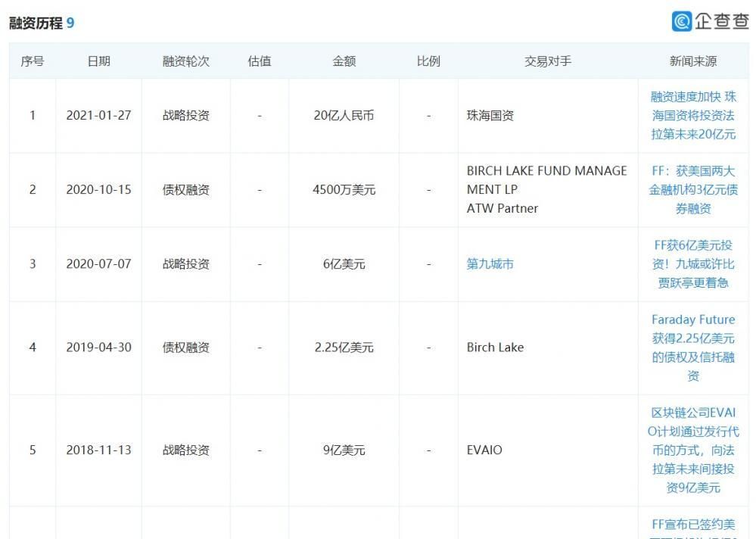Open news link FF获6亿美元投资！九城或许比贾跃亭更着急
The width and height of the screenshot is (756, 539).
693,263
